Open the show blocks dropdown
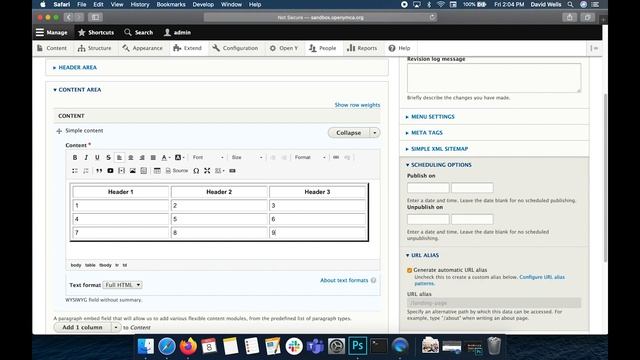The width and height of the screenshot is (640, 360). pos(220,171)
